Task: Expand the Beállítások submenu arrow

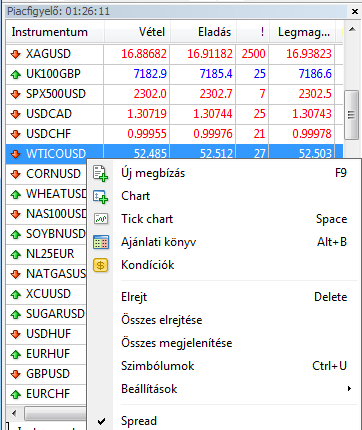Action: (349, 389)
